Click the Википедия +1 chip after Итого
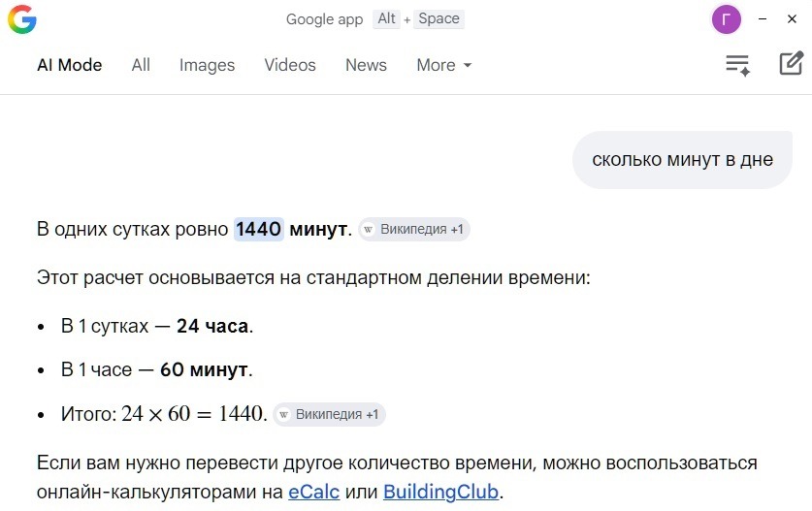The image size is (812, 511). click(x=329, y=415)
